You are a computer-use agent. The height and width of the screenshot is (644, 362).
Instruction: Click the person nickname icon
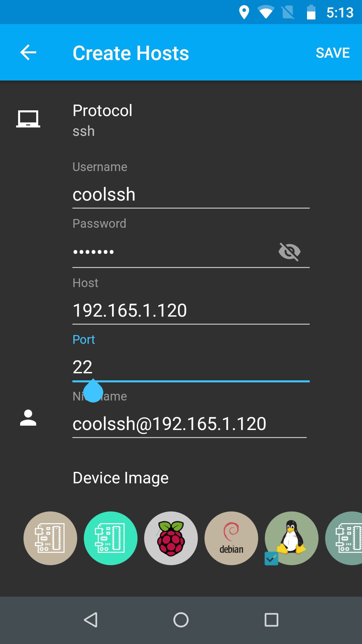coord(28,418)
